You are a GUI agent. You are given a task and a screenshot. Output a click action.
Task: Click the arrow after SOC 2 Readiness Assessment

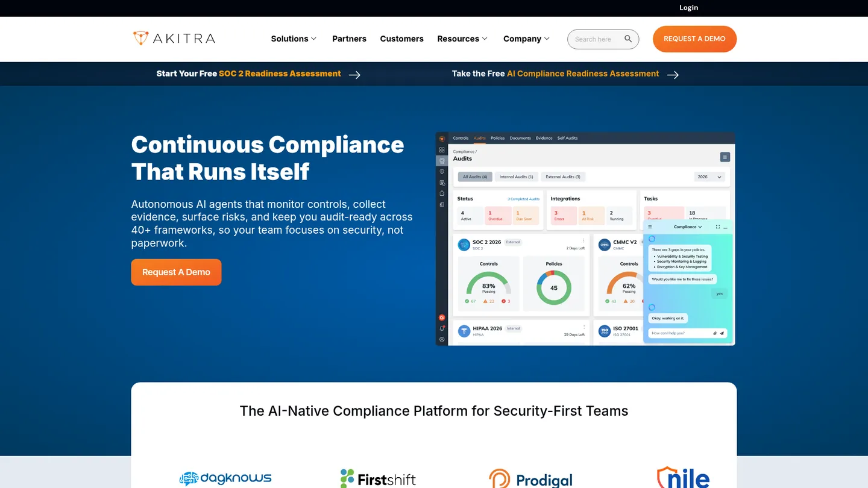354,75
